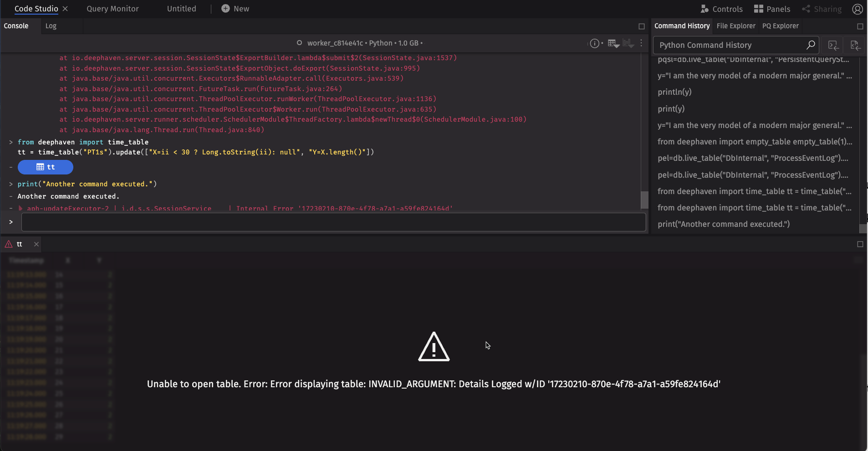Open the PQ Explorer tab

(780, 26)
